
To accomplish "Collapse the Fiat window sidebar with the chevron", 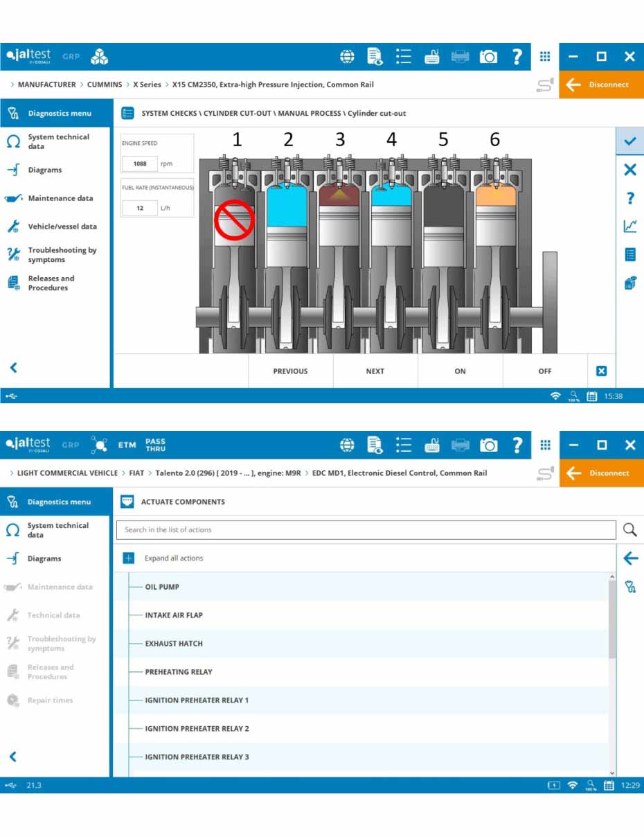I will tap(13, 757).
